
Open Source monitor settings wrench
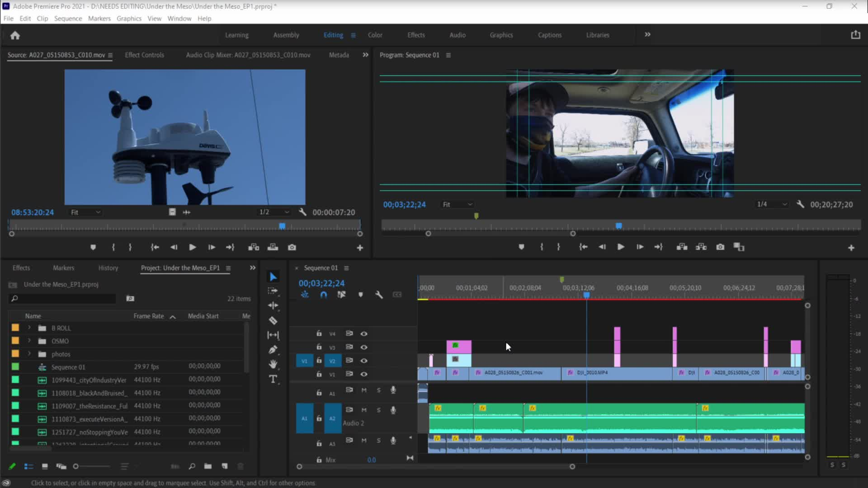tap(302, 212)
